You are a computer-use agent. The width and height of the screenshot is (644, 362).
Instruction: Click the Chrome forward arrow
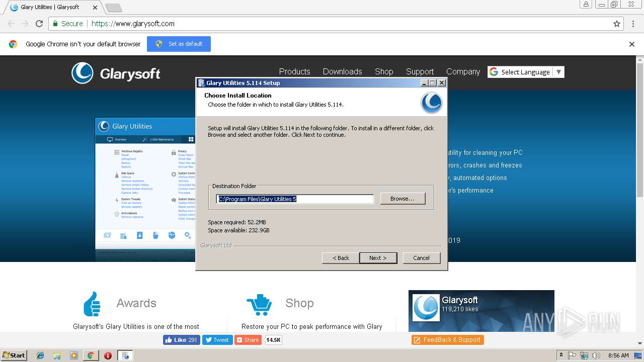[x=25, y=24]
